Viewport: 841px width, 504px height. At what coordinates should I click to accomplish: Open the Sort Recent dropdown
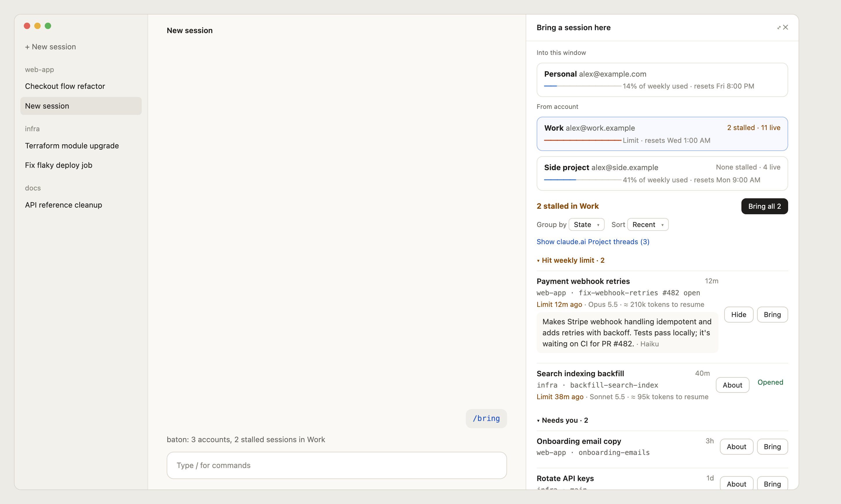[x=648, y=224]
